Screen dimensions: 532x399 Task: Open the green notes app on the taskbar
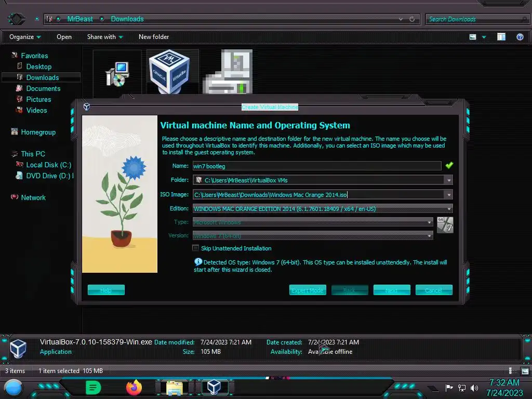(94, 388)
